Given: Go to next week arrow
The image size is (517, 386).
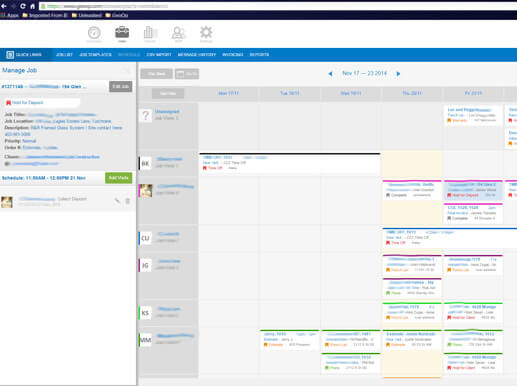Looking at the screenshot, I should click(x=398, y=74).
